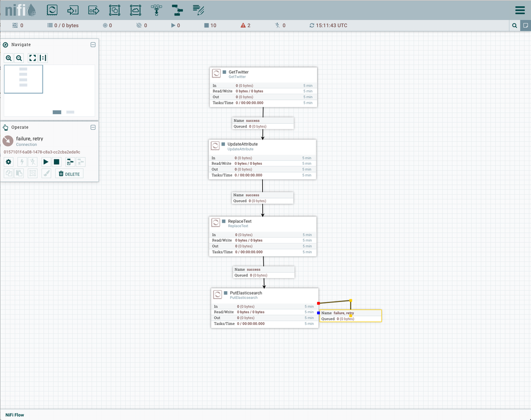The width and height of the screenshot is (531, 420).
Task: Zoom in using the Navigate panel
Action: tap(9, 58)
